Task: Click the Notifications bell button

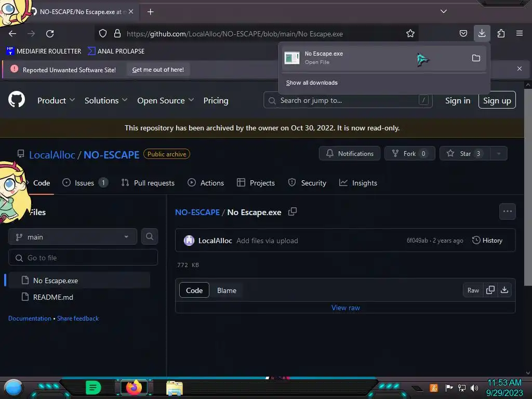Action: point(350,153)
